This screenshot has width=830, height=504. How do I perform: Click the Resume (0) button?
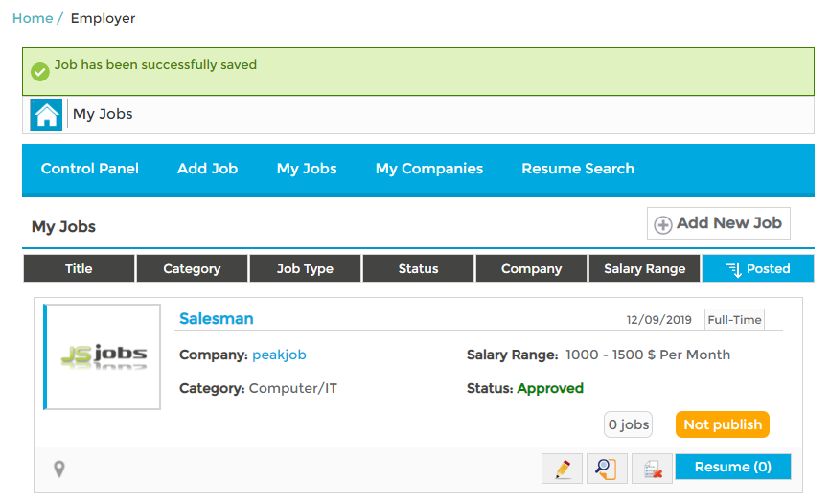[x=733, y=467]
